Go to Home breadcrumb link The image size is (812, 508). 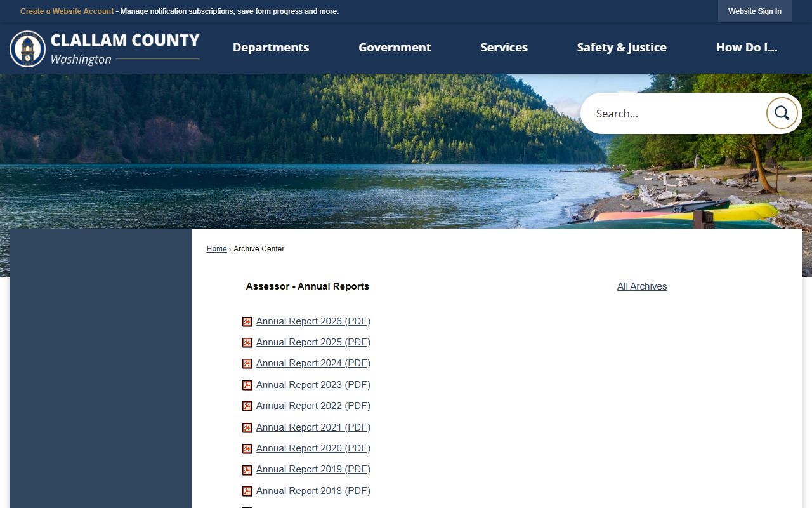tap(216, 249)
